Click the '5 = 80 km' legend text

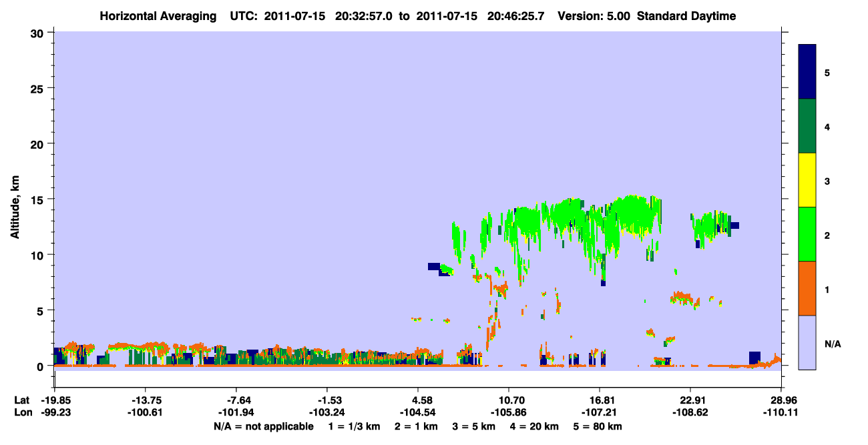click(x=598, y=426)
